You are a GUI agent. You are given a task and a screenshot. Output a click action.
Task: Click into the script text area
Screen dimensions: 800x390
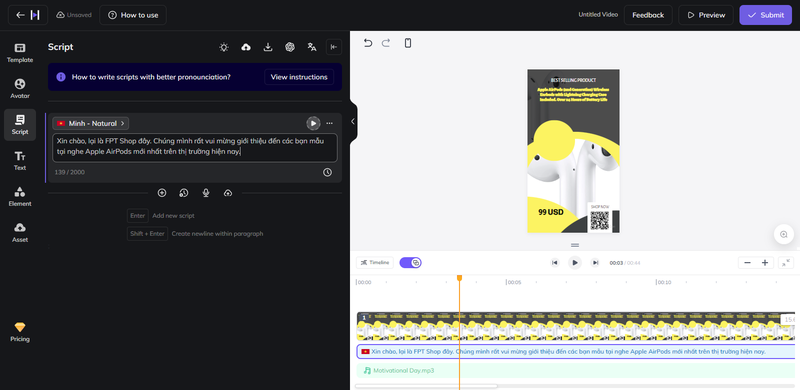194,148
